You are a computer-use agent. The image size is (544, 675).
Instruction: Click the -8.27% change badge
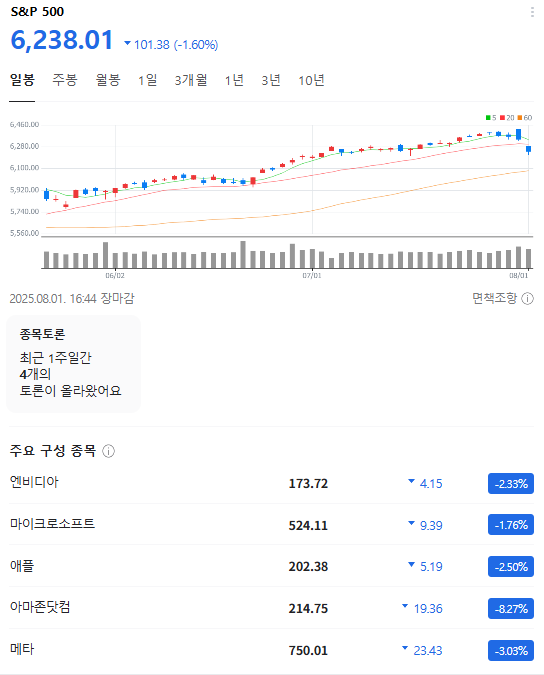[511, 608]
